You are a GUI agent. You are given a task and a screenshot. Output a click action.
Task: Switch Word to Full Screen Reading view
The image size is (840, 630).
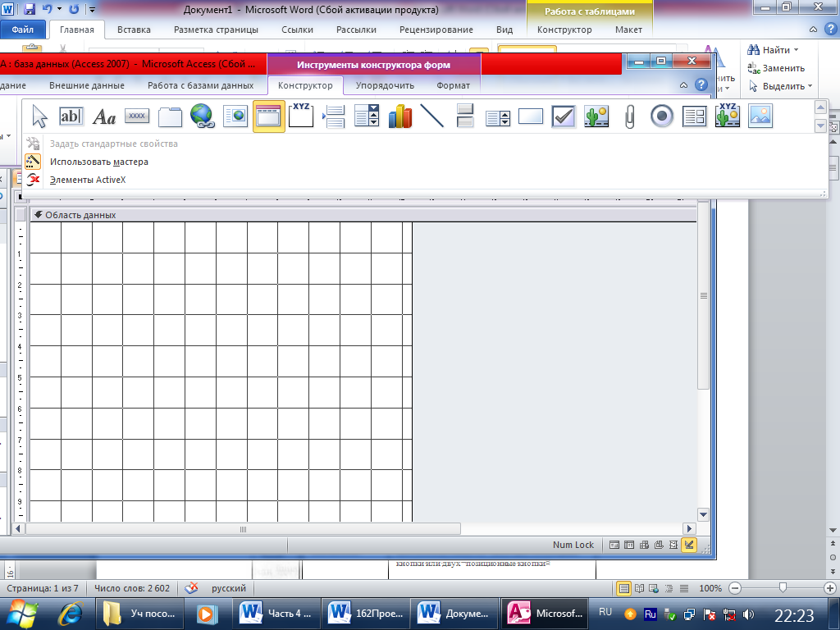639,588
